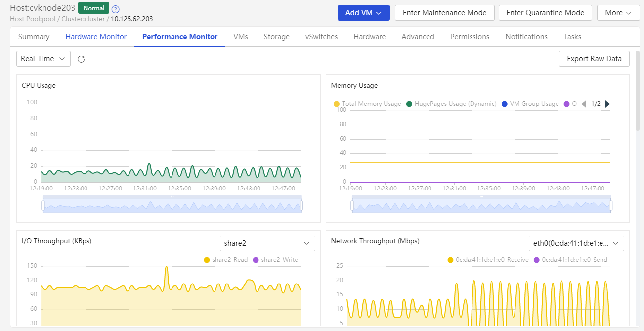The width and height of the screenshot is (644, 331).
Task: Open the Hardware tab
Action: point(370,37)
